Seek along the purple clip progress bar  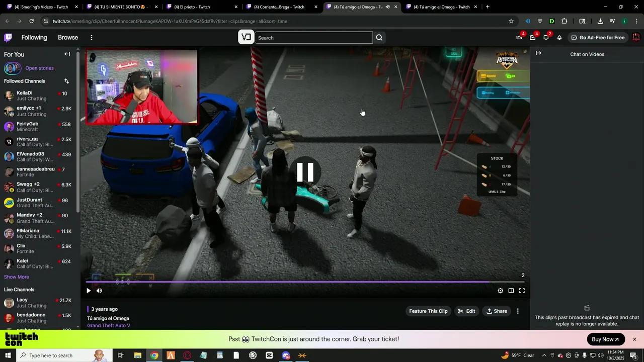305,282
